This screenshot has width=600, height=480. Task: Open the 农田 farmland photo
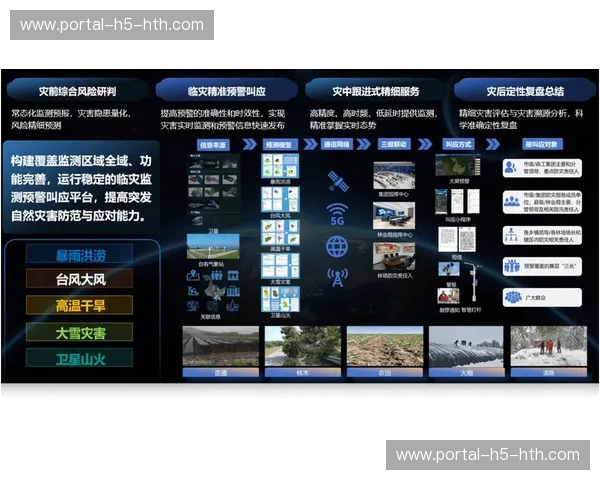click(385, 346)
